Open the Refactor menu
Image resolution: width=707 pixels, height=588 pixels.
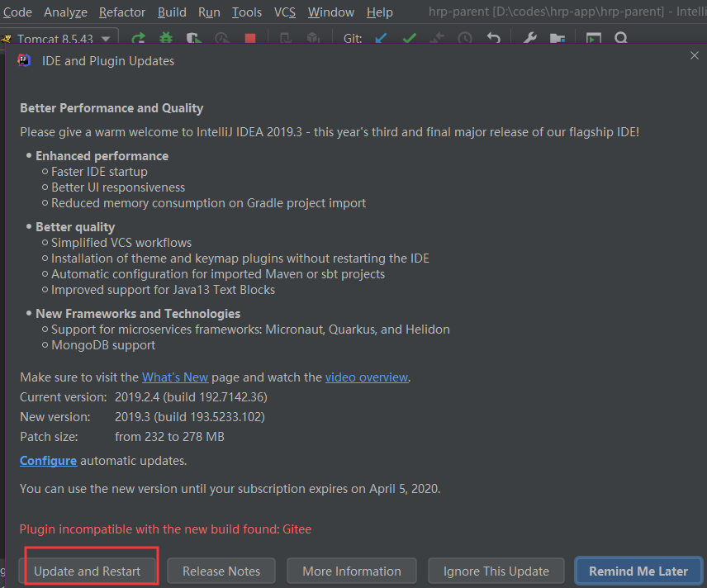(122, 12)
